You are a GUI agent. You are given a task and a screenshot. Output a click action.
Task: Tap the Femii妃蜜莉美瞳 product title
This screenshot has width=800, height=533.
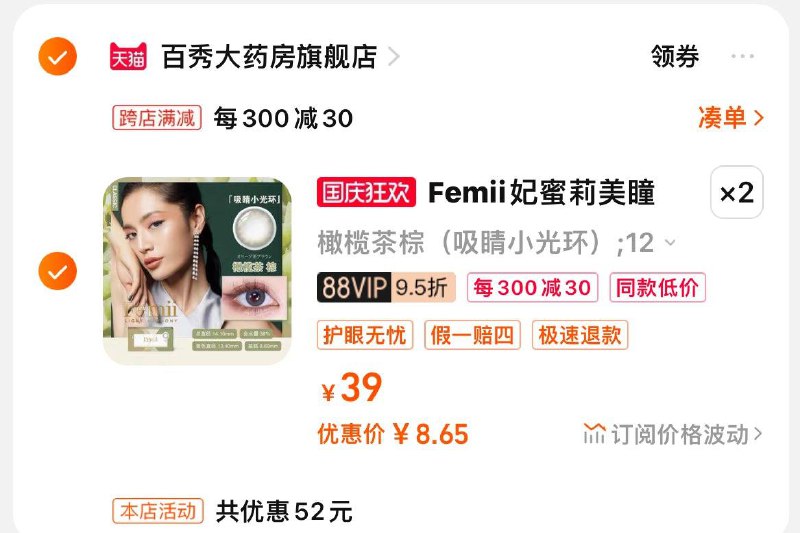click(x=541, y=192)
